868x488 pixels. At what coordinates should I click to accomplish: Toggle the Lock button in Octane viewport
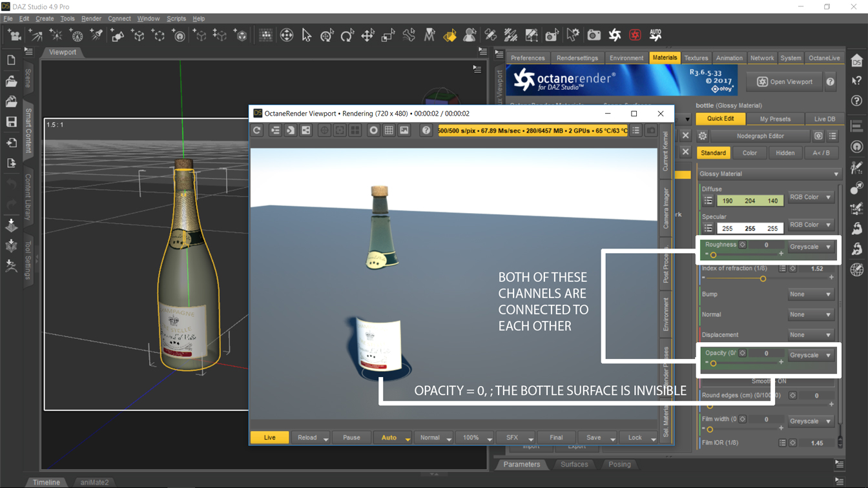[639, 438]
